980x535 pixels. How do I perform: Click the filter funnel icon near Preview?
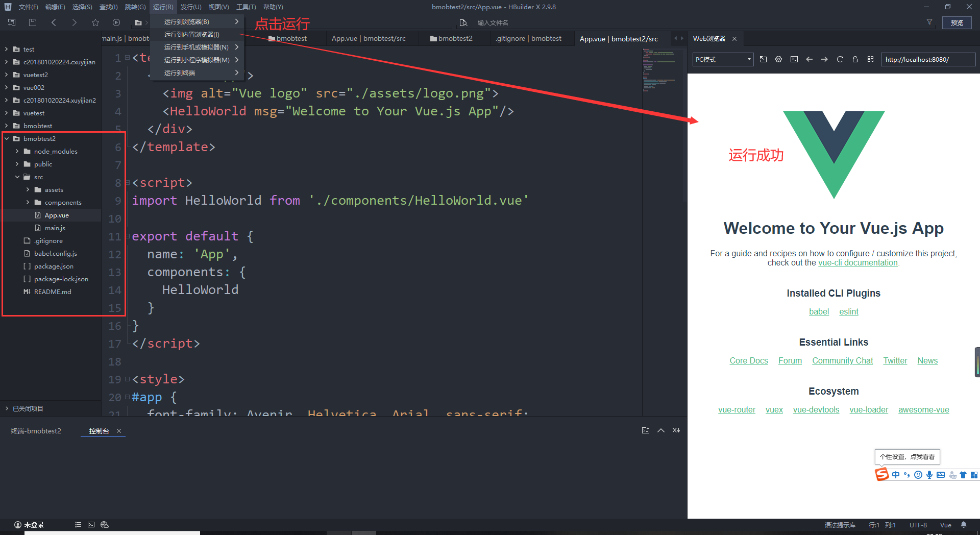click(929, 22)
